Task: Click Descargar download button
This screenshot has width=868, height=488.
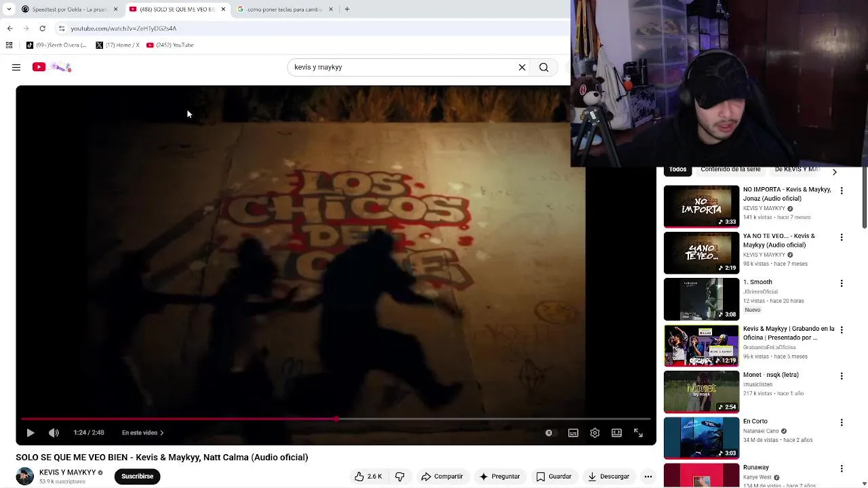Action: click(608, 476)
